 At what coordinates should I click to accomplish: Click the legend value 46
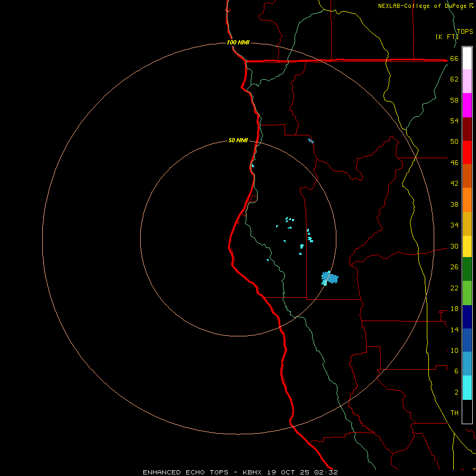point(454,162)
